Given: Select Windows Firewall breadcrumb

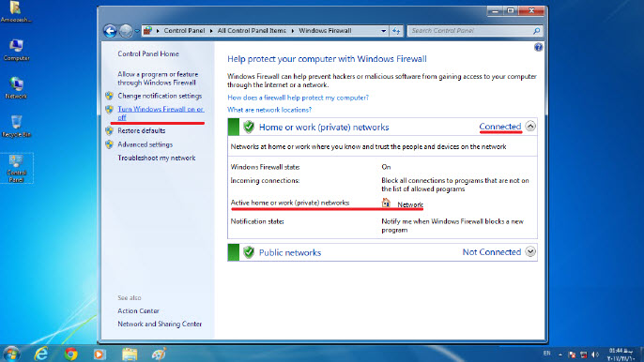Looking at the screenshot, I should 325,30.
